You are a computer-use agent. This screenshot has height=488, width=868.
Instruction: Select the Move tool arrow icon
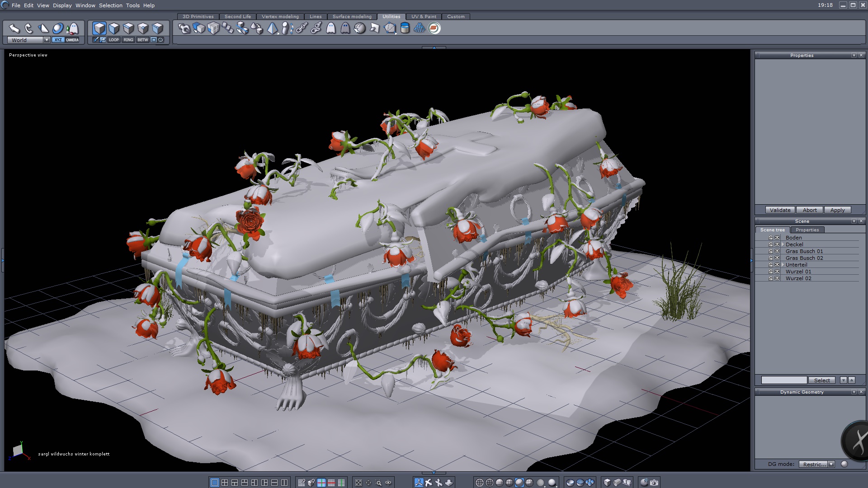point(14,29)
